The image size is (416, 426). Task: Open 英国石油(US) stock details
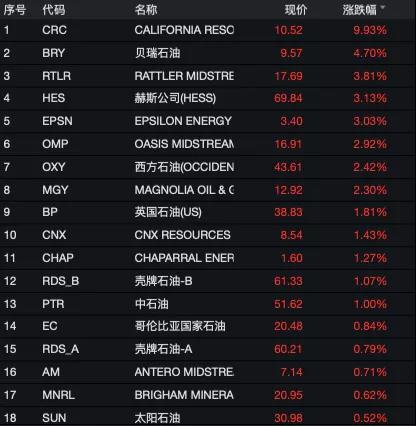click(x=168, y=212)
